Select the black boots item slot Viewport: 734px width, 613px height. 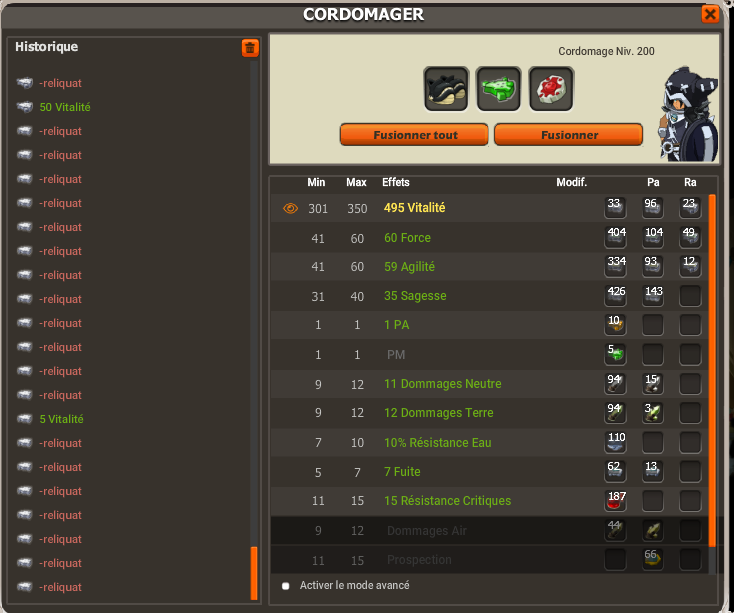tap(446, 89)
